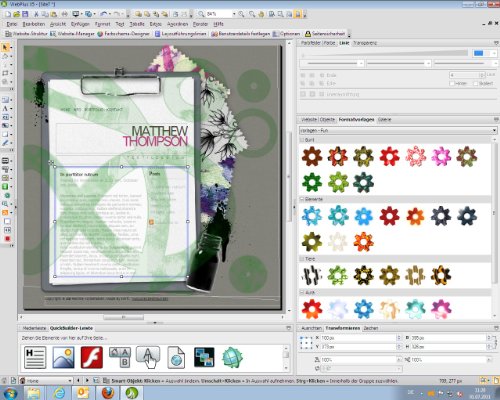Apply the solid red gear style
The height and width of the screenshot is (400, 500).
(389, 156)
